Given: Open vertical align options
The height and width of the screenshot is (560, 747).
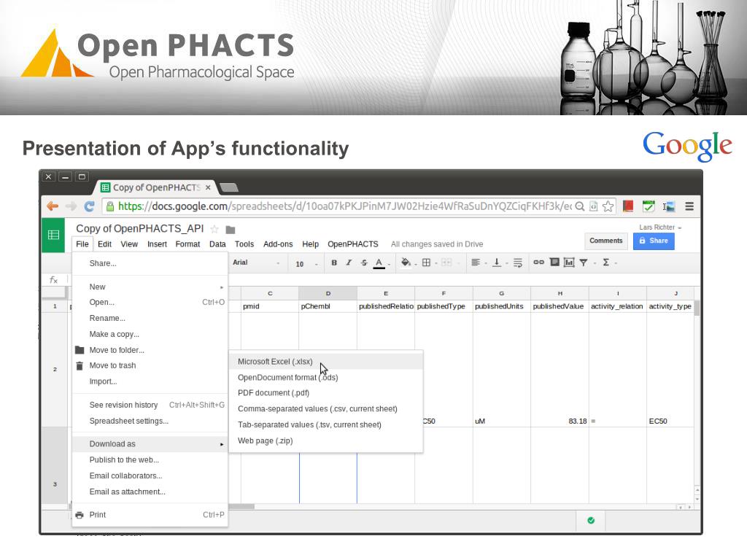Looking at the screenshot, I should tap(496, 262).
